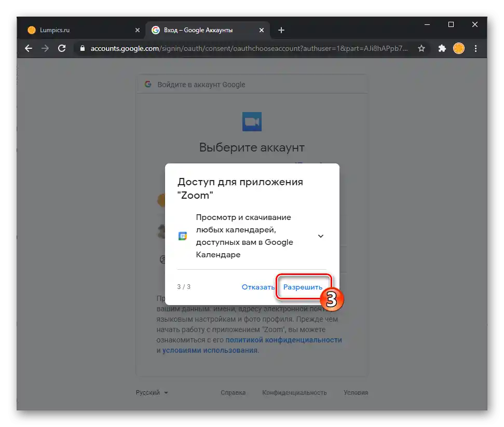Close the browser window
Image resolution: width=504 pixels, height=427 pixels.
[475, 25]
